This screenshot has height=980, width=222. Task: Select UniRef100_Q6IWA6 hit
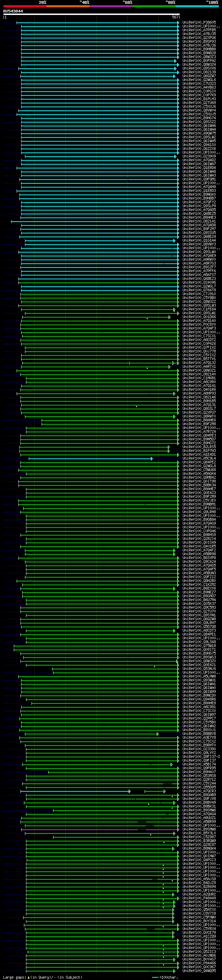coord(199,125)
